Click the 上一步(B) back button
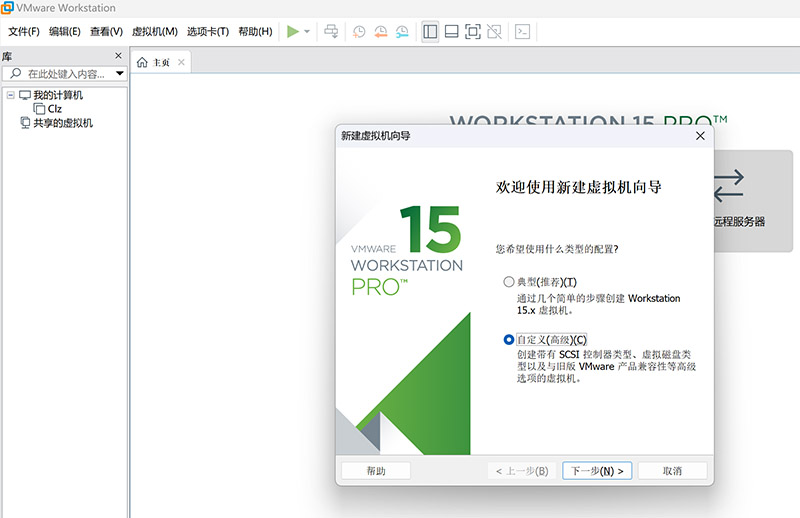This screenshot has height=518, width=800. click(x=522, y=471)
